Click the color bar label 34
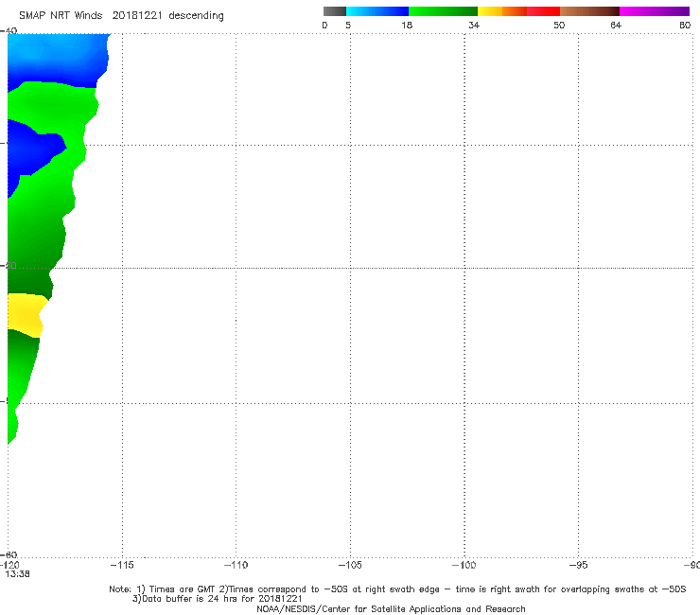The image size is (700, 615). point(474,26)
